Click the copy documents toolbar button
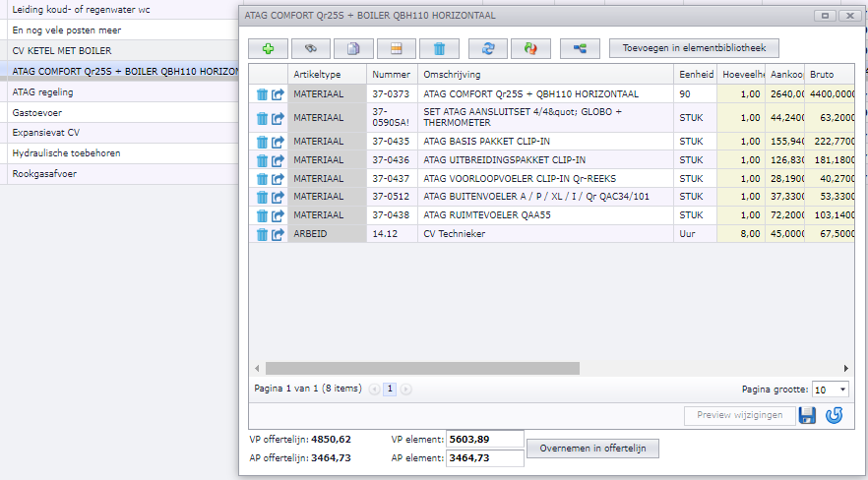Image resolution: width=868 pixels, height=480 pixels. 353,48
